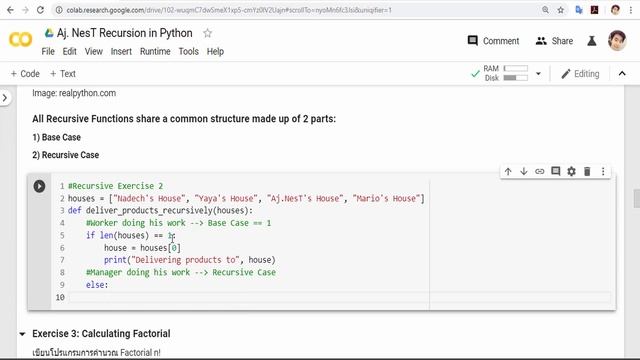This screenshot has height=360, width=640.
Task: Open the Chrome profile avatar
Action: pos(616,10)
